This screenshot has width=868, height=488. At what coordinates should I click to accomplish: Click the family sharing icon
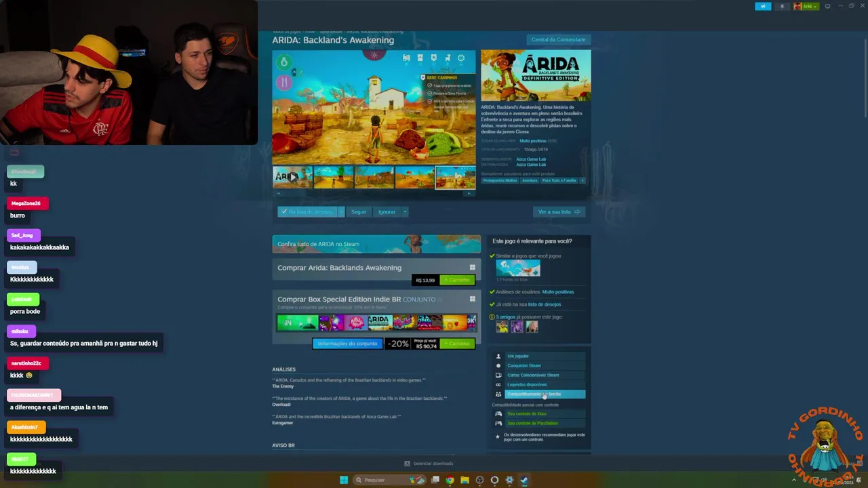(498, 394)
